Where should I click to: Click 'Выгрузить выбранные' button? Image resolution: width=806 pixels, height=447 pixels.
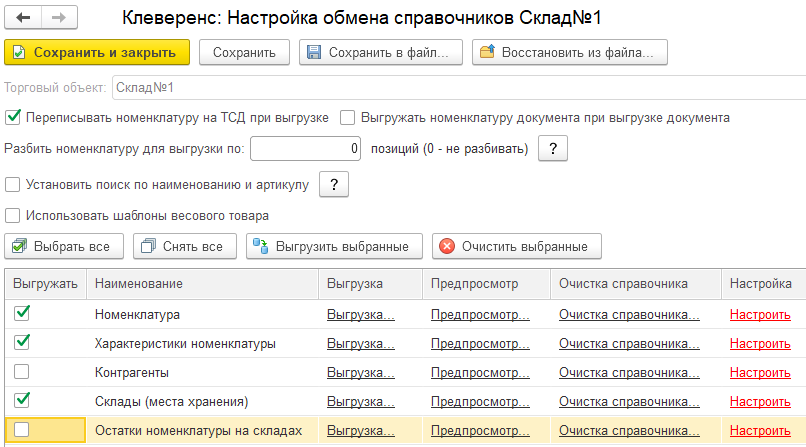tap(334, 247)
